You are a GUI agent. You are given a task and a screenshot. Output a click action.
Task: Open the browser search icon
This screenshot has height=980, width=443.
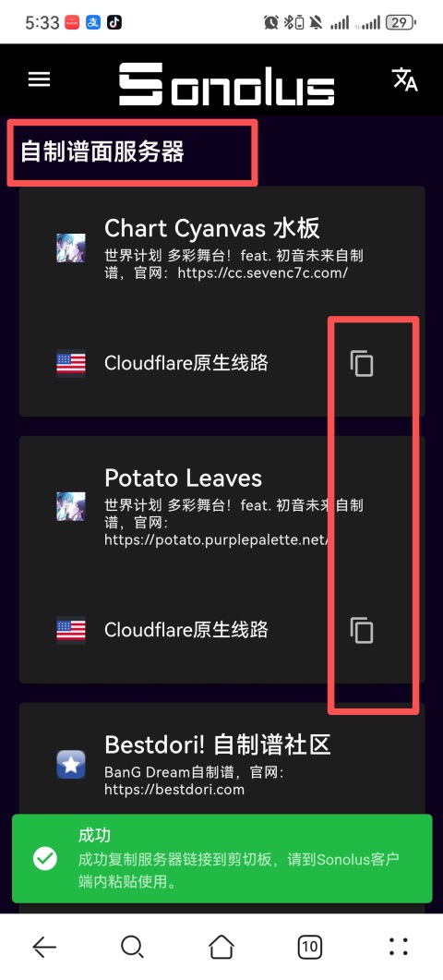click(x=133, y=947)
